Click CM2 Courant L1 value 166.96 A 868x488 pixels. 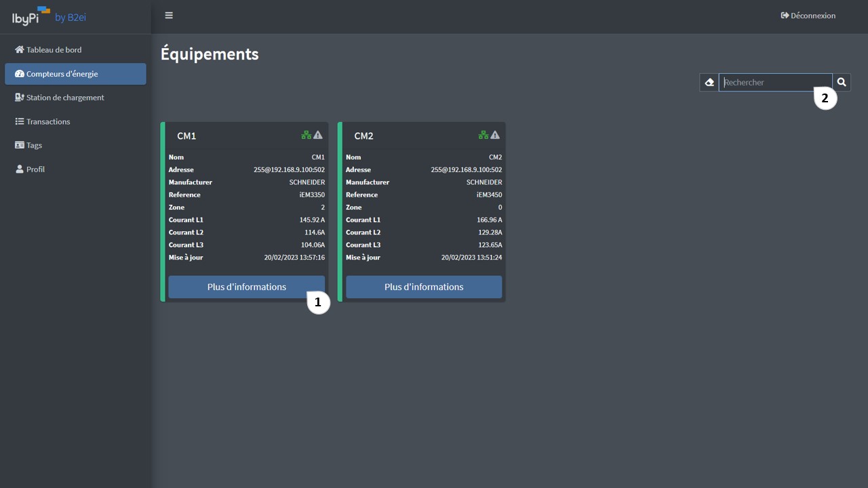click(489, 220)
